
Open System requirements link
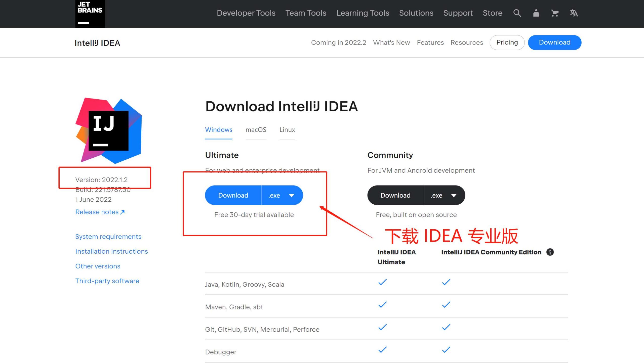pos(108,237)
